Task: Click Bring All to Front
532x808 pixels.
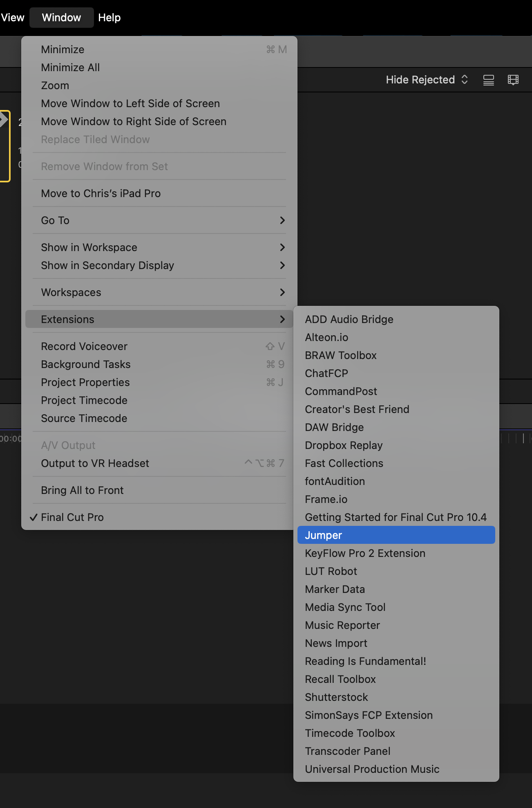Action: pos(82,490)
